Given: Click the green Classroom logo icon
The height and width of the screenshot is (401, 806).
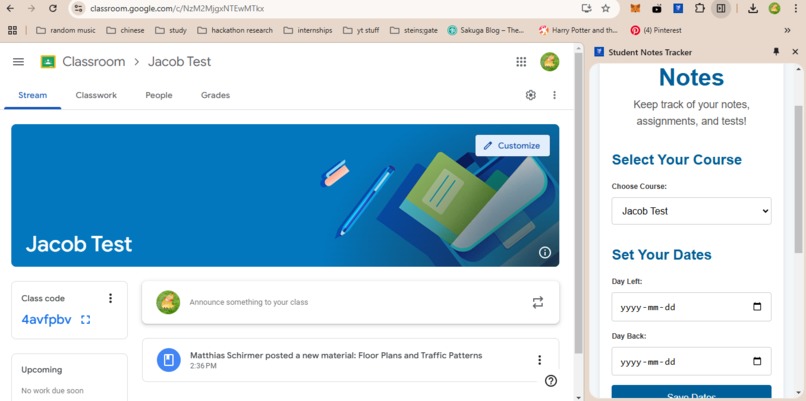Looking at the screenshot, I should click(48, 62).
